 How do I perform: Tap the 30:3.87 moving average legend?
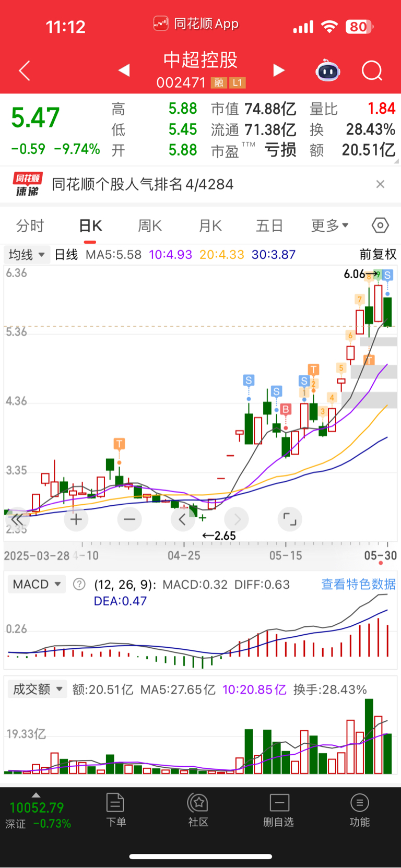(274, 255)
